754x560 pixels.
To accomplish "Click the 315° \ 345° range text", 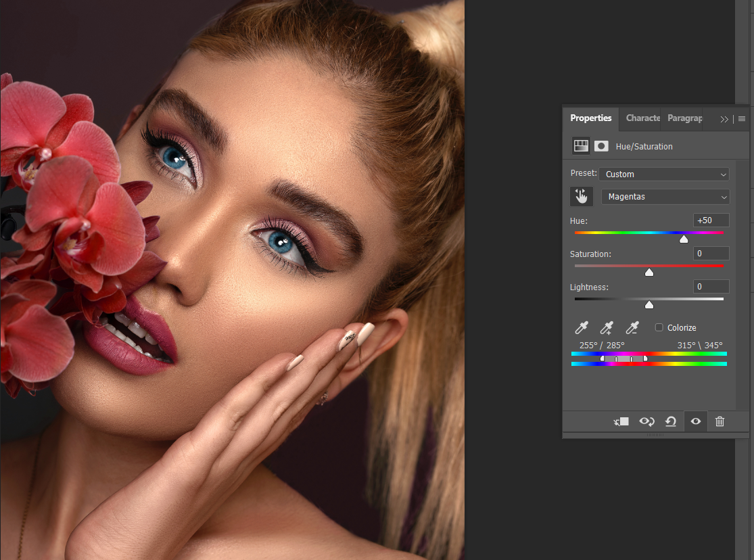I will click(x=700, y=346).
